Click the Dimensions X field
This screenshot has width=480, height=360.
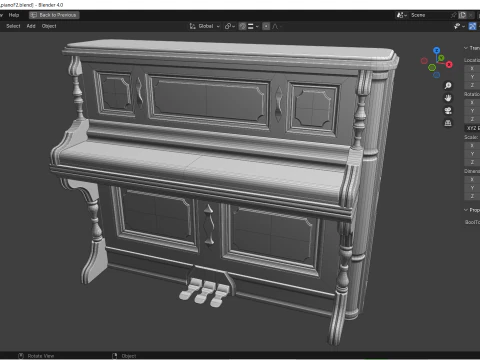[472, 179]
